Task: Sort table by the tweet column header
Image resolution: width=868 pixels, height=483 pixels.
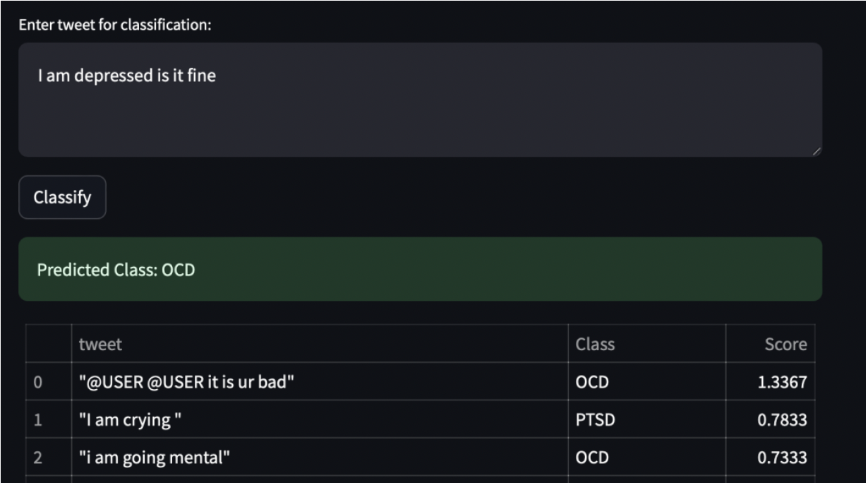Action: [100, 345]
